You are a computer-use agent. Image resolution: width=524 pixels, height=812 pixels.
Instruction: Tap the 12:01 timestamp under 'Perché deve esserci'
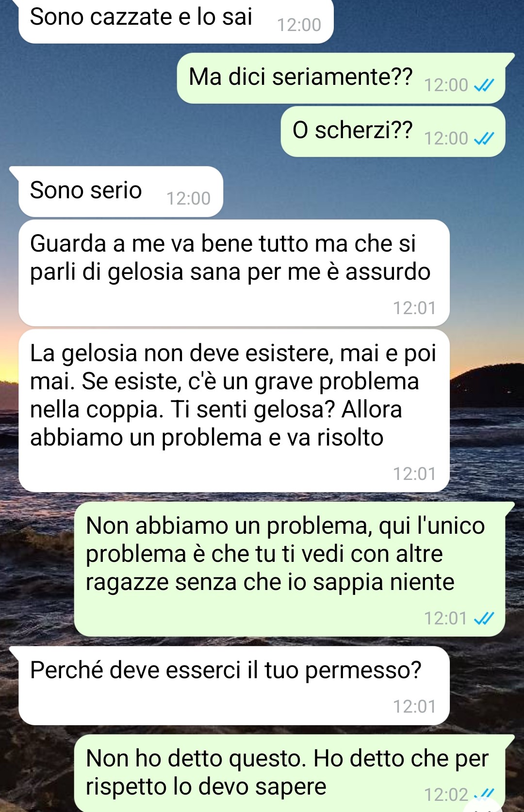click(415, 706)
